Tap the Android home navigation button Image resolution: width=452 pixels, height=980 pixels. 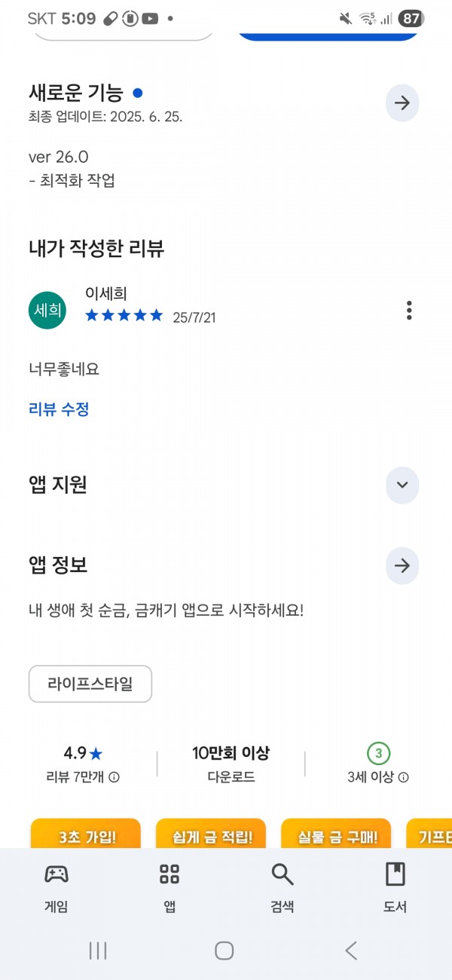coord(224,951)
